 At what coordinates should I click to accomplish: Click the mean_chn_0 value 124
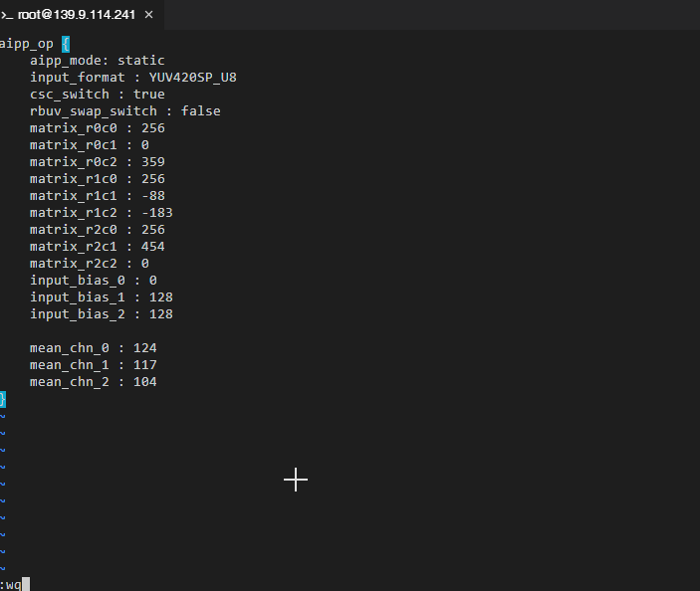pos(144,348)
